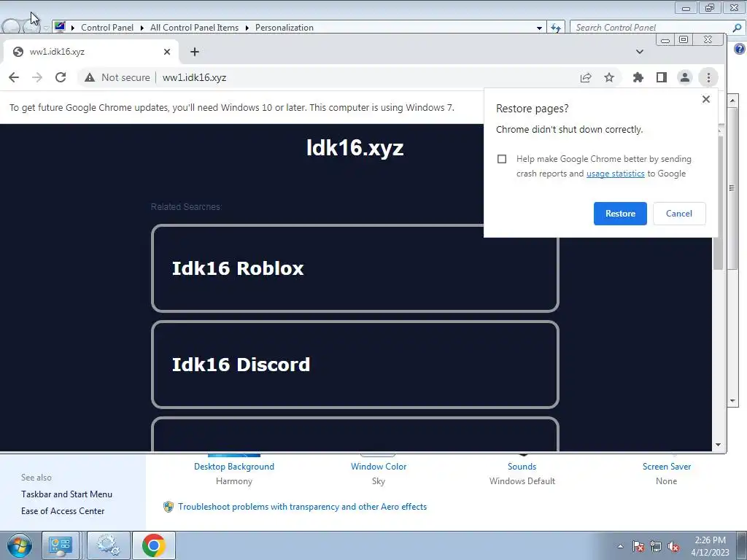This screenshot has height=560, width=747.
Task: Click Control Panel breadcrumb in Personalization window
Action: point(107,28)
